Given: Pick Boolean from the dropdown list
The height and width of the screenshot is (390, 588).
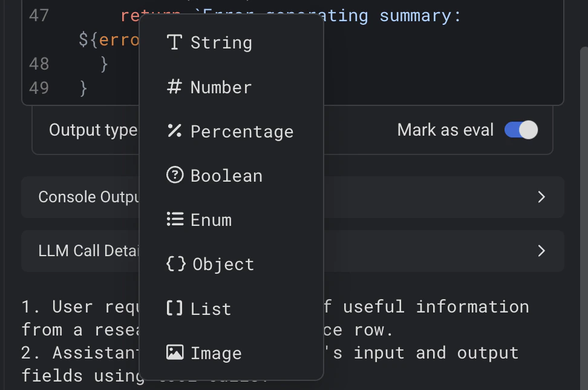Looking at the screenshot, I should point(231,175).
